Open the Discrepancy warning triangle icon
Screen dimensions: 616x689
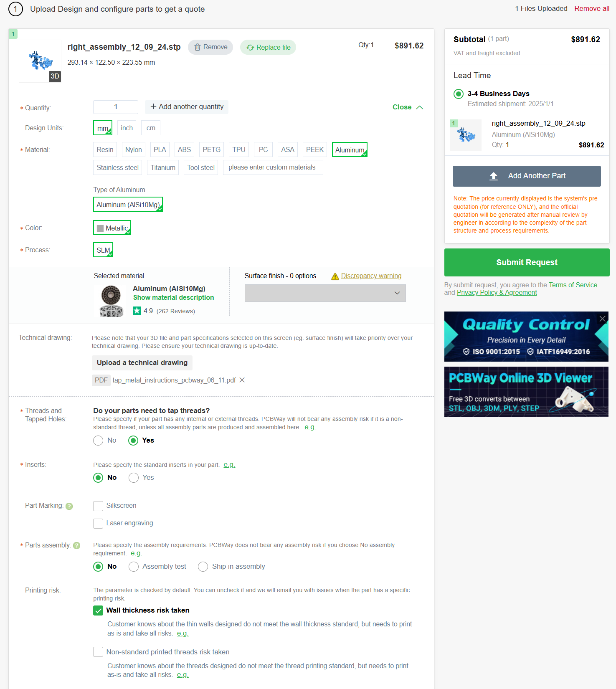pos(335,276)
